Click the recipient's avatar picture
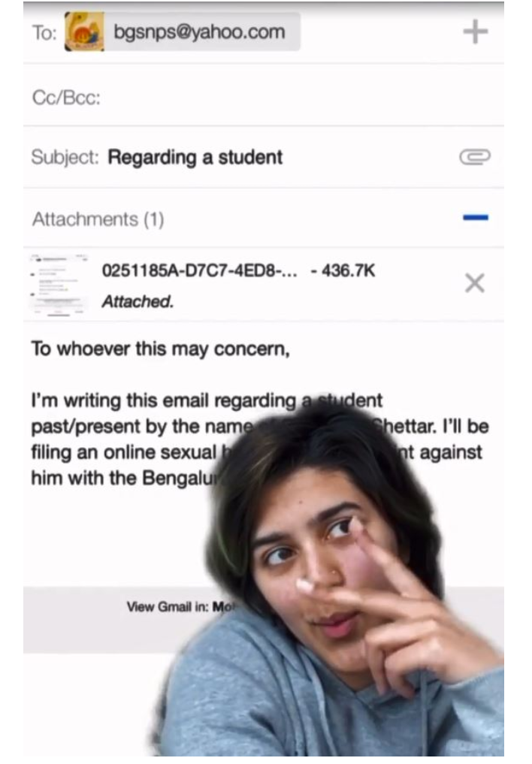The image size is (532, 764). (x=84, y=32)
